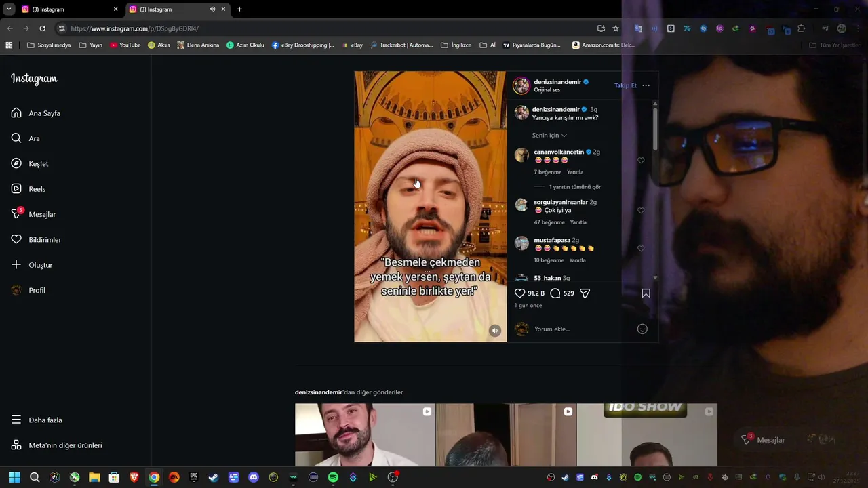The height and width of the screenshot is (488, 868).
Task: Open the Ara search option
Action: coord(26,138)
